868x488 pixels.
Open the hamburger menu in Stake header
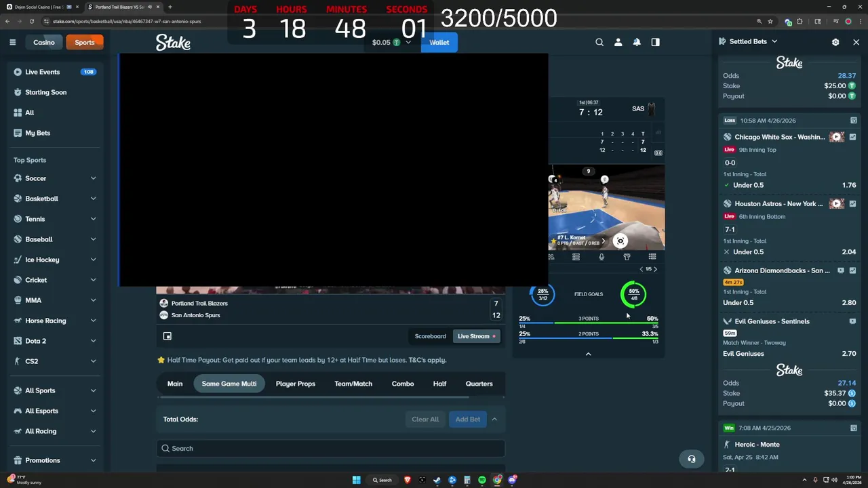tap(12, 42)
